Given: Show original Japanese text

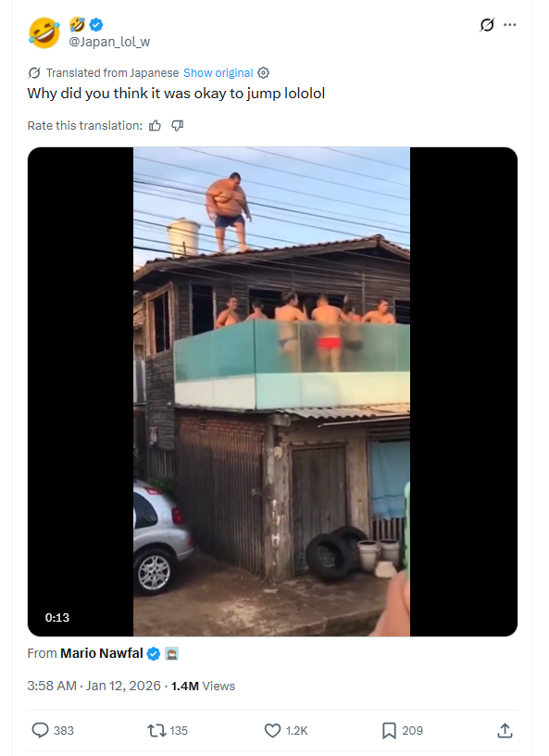Looking at the screenshot, I should [218, 73].
